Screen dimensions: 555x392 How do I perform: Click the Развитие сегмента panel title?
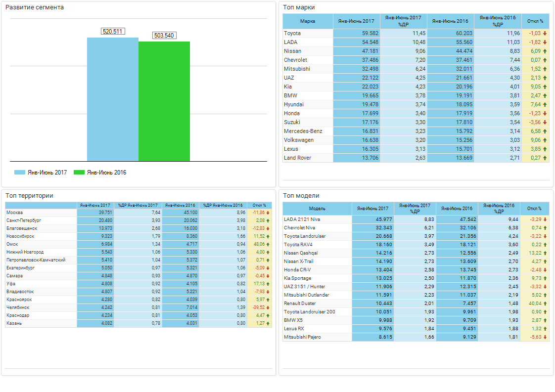pyautogui.click(x=34, y=7)
